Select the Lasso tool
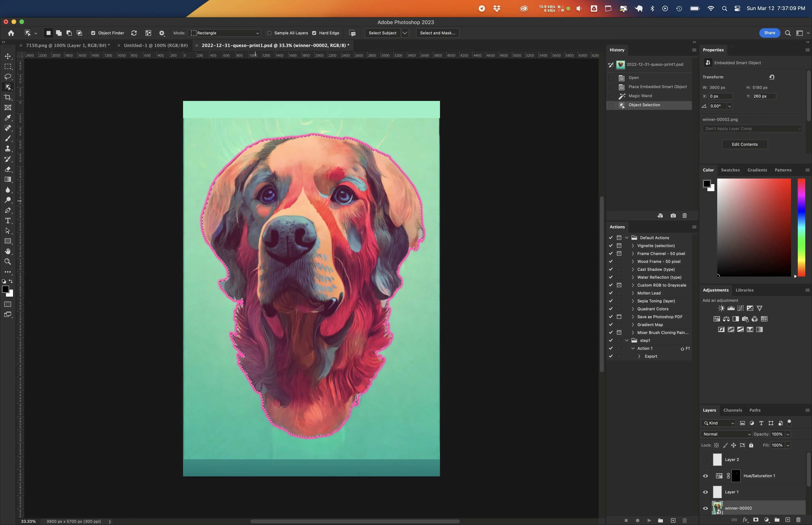The width and height of the screenshot is (812, 525). (8, 77)
